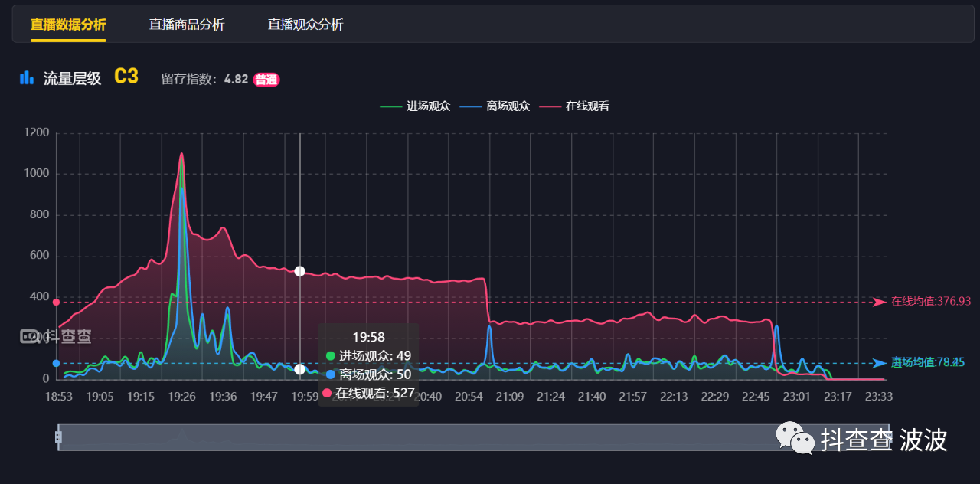Click the blue bar chart icon beside 流量层级

27,77
